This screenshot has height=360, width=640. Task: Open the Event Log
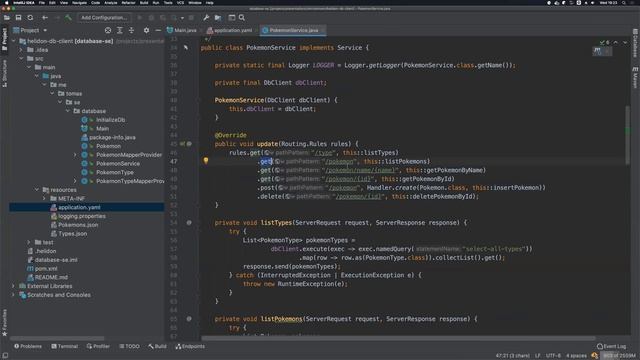(611, 346)
